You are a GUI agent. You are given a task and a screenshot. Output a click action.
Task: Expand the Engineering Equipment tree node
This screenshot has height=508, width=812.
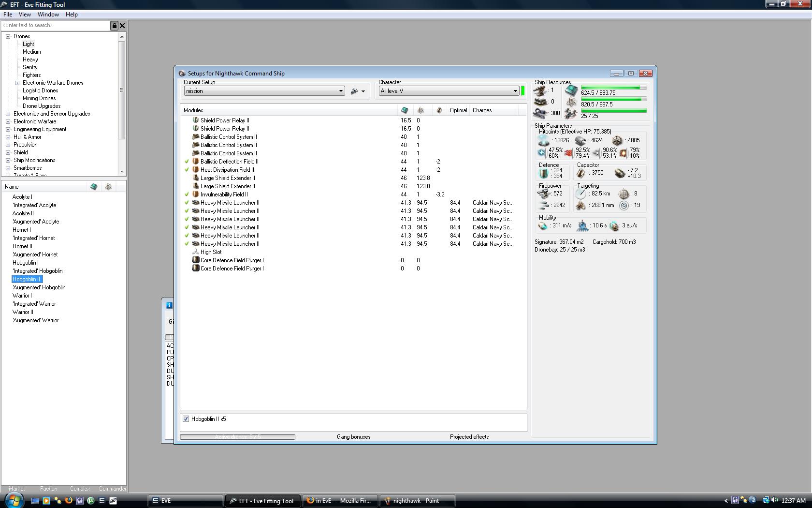point(8,129)
